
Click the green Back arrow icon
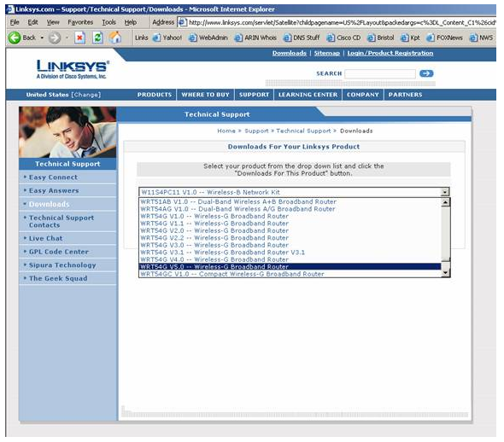[x=15, y=38]
